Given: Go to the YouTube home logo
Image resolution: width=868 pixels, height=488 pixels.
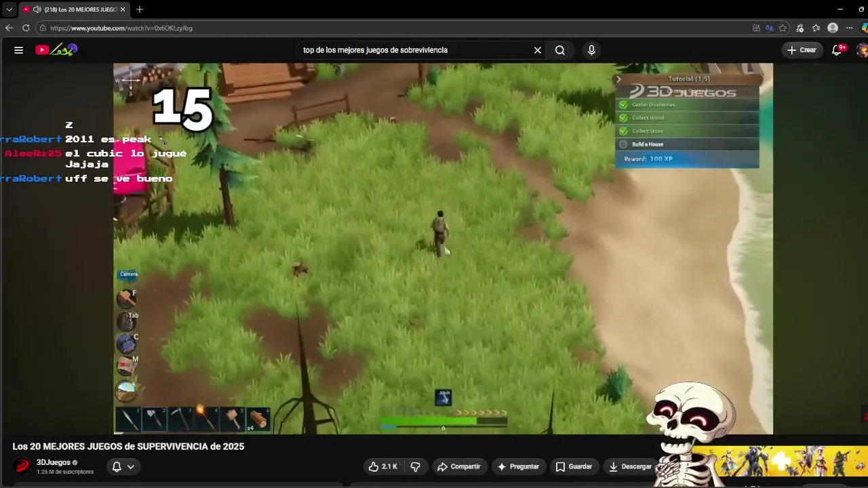Looking at the screenshot, I should (x=57, y=49).
